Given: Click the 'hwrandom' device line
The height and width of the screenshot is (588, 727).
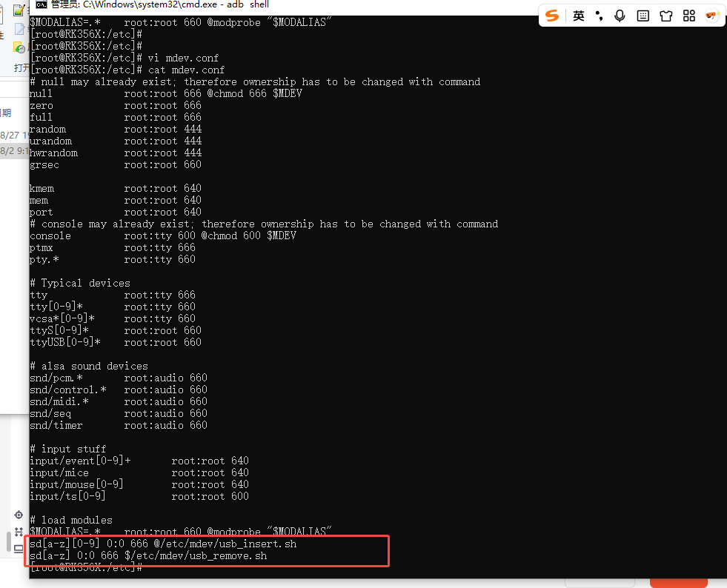Looking at the screenshot, I should pos(116,153).
